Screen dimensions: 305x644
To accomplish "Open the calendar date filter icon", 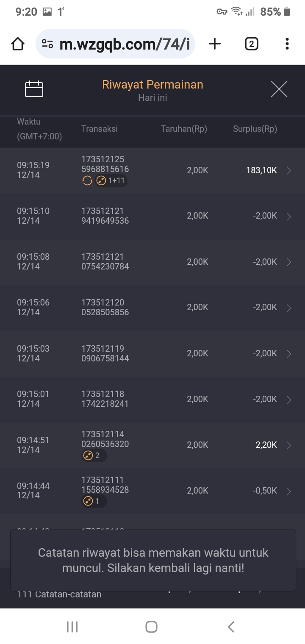I will [x=34, y=89].
